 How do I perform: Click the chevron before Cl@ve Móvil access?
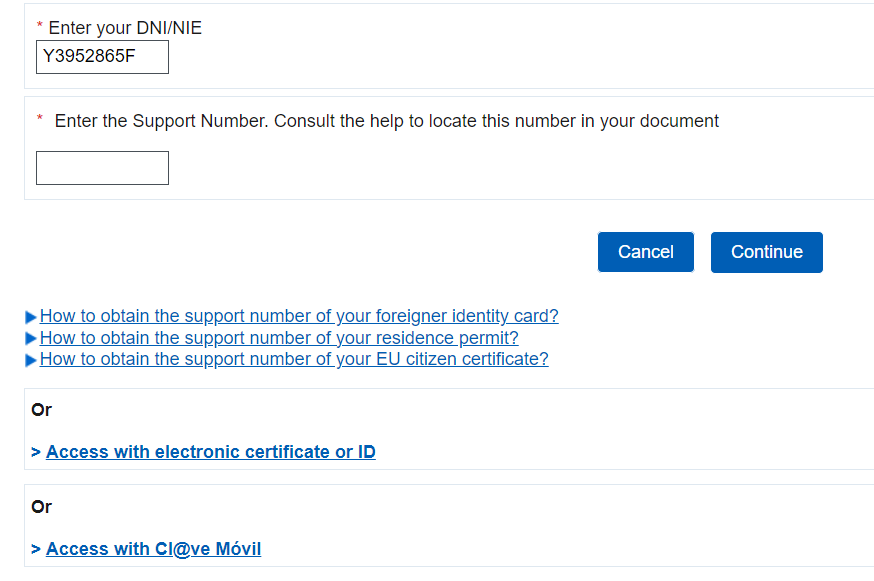coord(36,550)
